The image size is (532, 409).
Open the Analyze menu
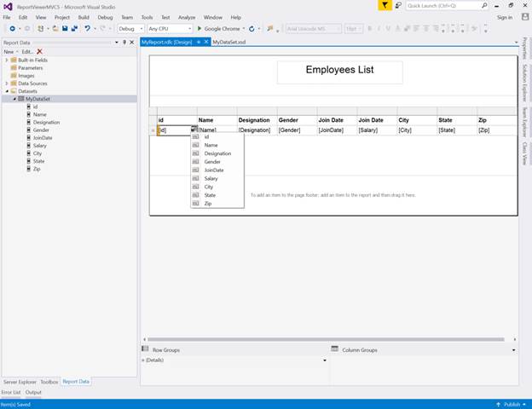coord(187,17)
